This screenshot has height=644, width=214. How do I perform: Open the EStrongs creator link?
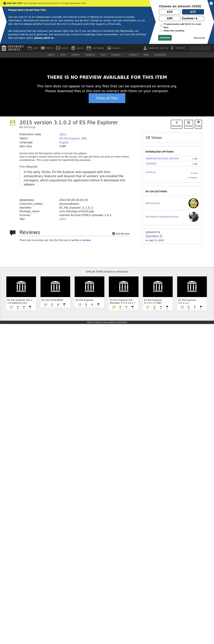(29, 127)
